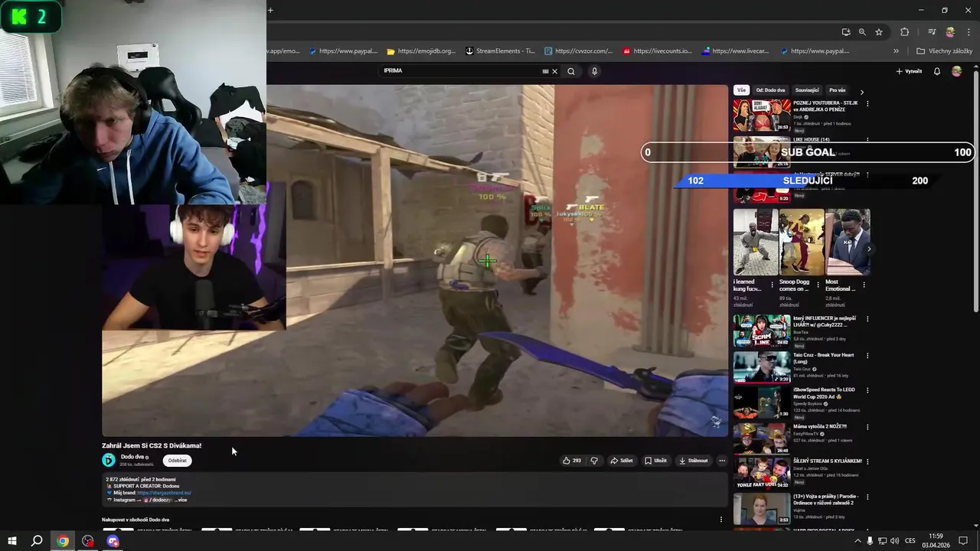Select the Od: Dodo dva filter chip
Viewport: 980px width, 551px height.
(770, 90)
